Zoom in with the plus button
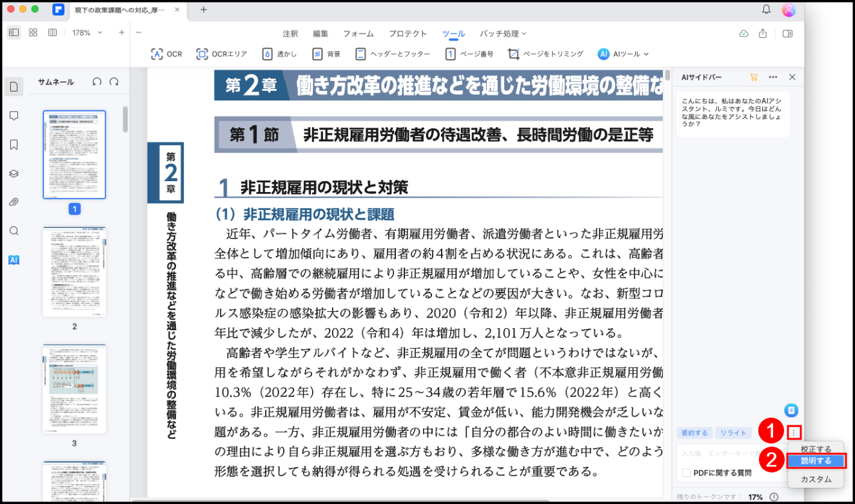The image size is (855, 504). pyautogui.click(x=121, y=32)
